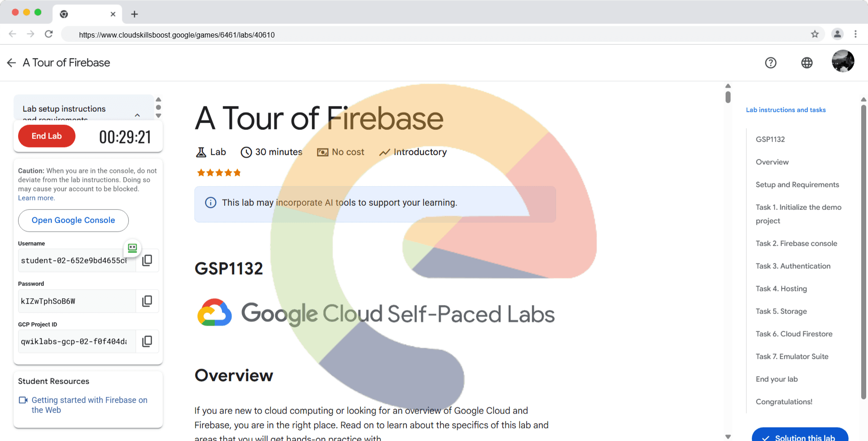Follow the Learn more link
Viewport: 868px width, 441px height.
coord(36,198)
